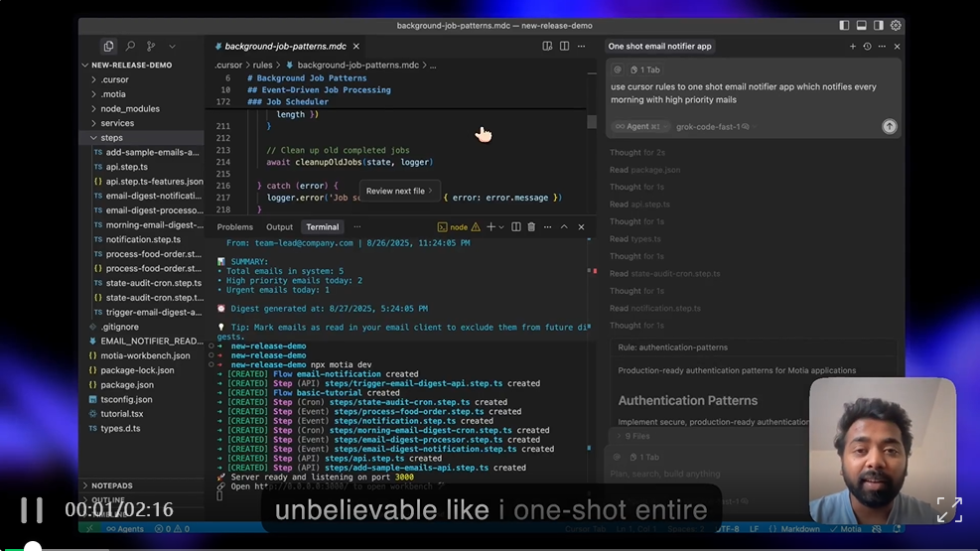Click the Markdown language mode in status bar
The height and width of the screenshot is (551, 980).
click(x=800, y=529)
